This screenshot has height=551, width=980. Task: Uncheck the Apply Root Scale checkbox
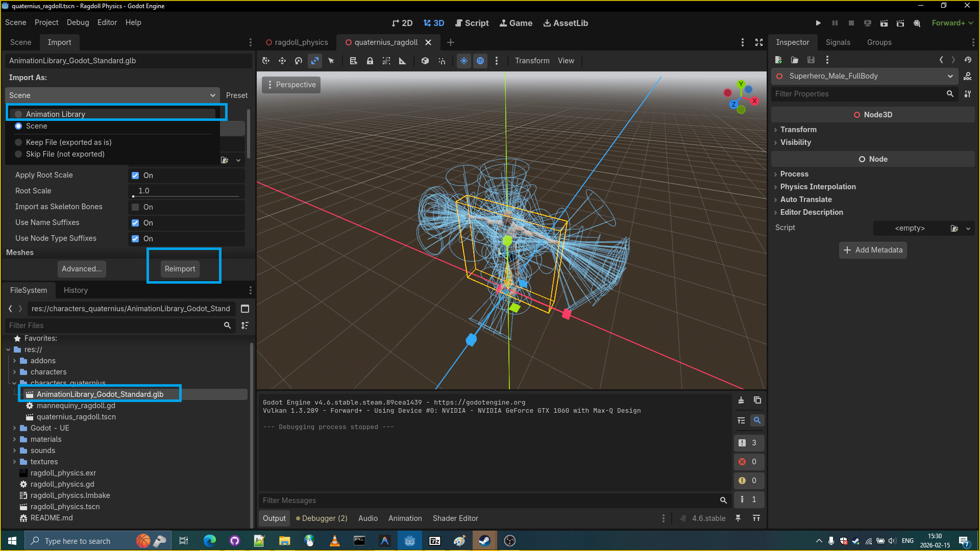coord(135,176)
